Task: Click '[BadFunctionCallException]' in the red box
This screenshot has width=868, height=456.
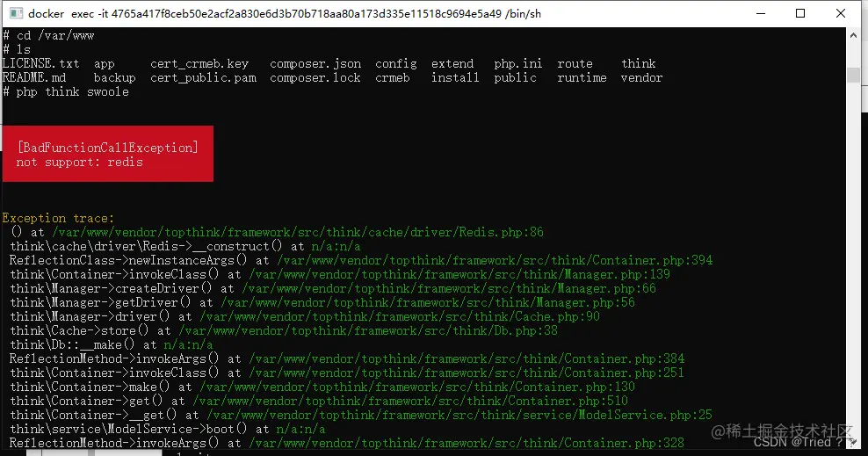Action: (107, 148)
